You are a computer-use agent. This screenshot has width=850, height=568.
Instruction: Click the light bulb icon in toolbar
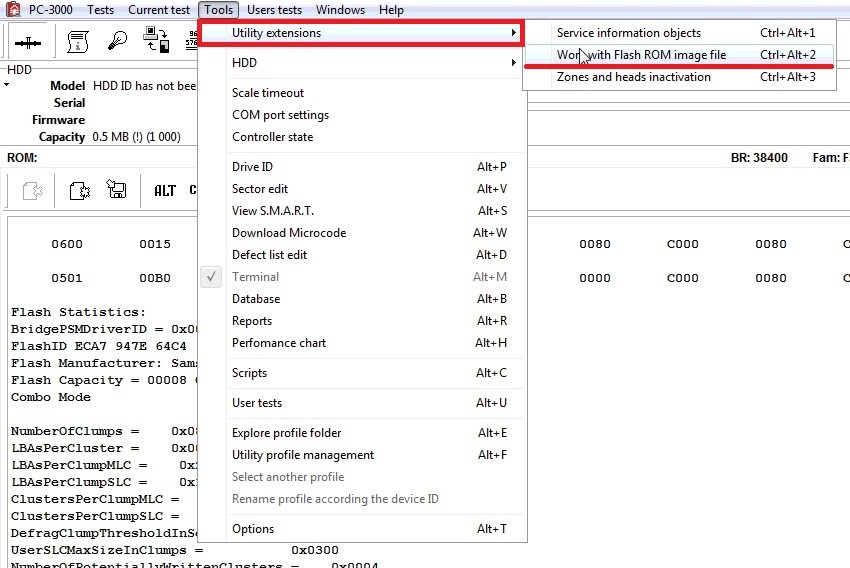pos(118,41)
